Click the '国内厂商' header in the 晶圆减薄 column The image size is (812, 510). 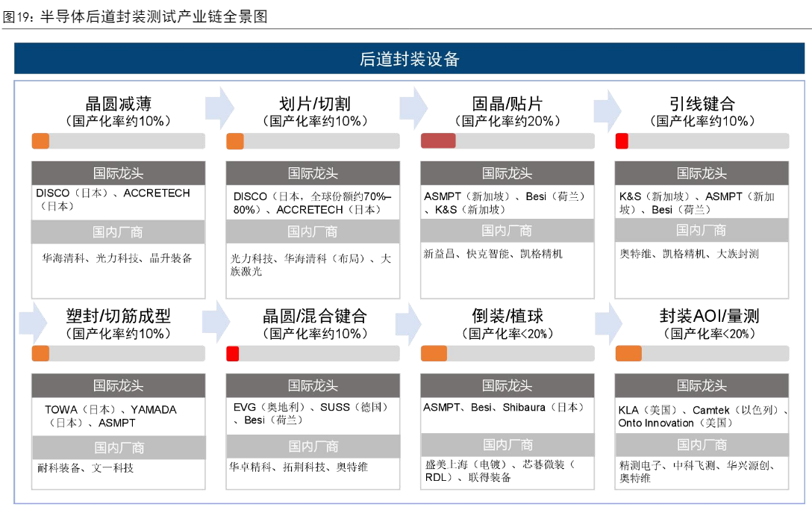click(x=119, y=231)
